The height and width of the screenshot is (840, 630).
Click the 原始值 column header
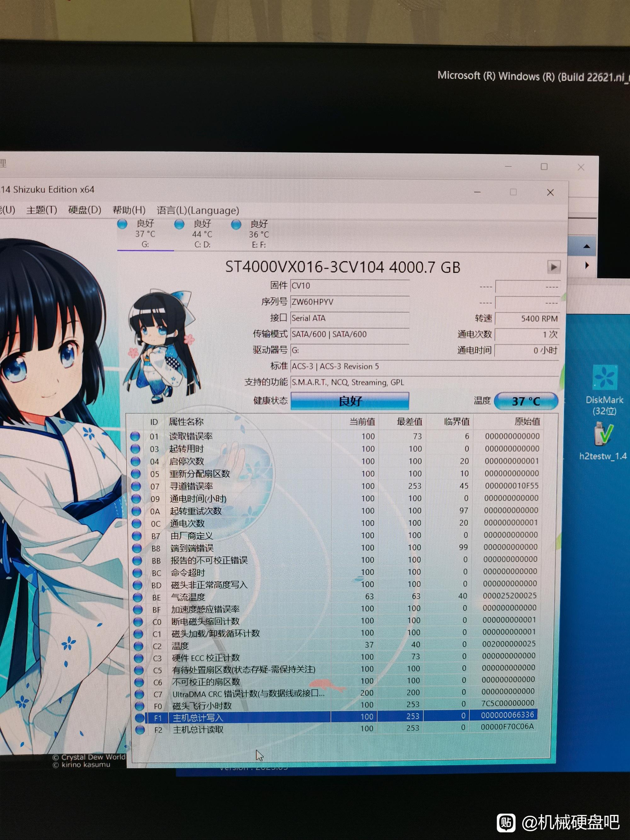[x=527, y=421]
